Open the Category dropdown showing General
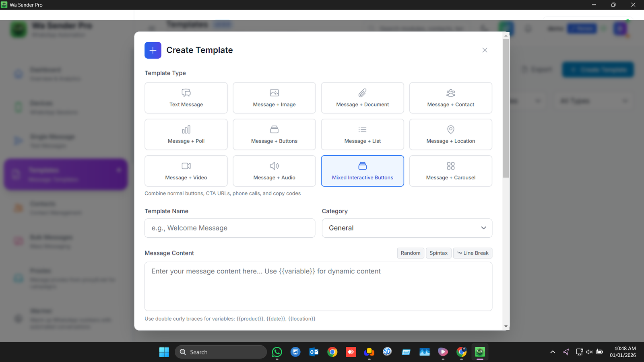This screenshot has width=644, height=362. (x=406, y=228)
